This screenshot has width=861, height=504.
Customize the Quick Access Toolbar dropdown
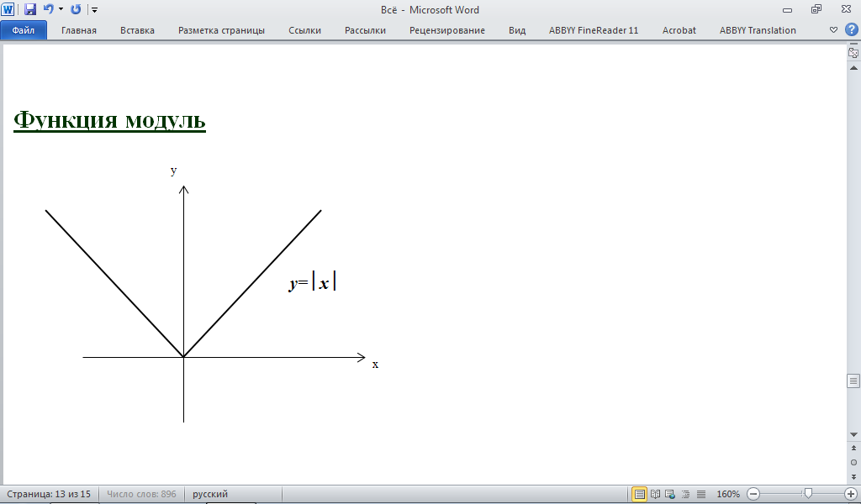pos(94,10)
